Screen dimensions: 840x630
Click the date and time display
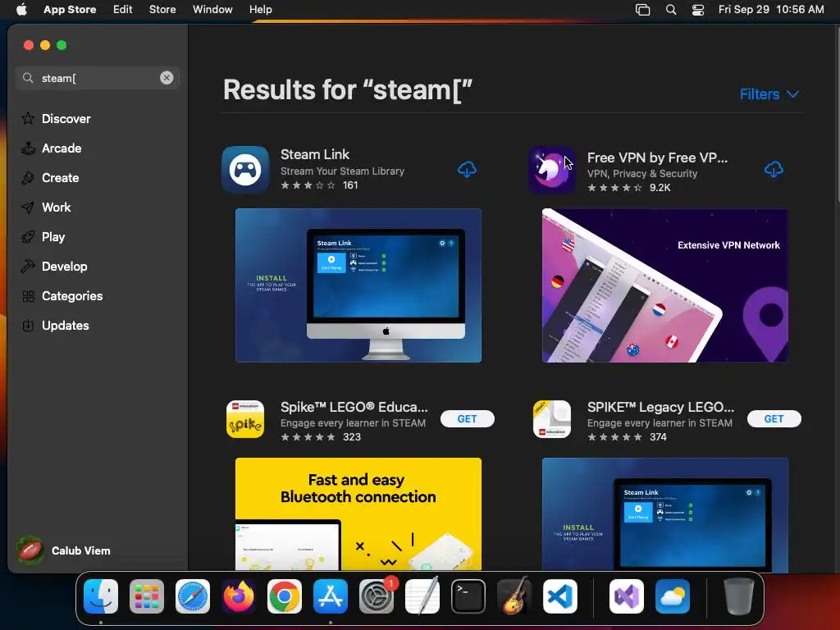point(771,9)
